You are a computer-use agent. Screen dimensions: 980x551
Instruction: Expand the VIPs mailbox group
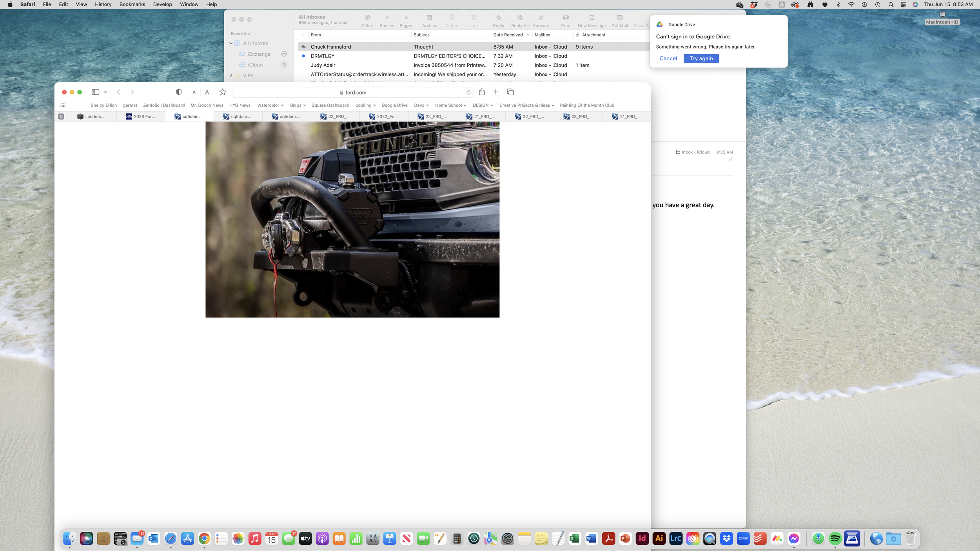click(231, 75)
